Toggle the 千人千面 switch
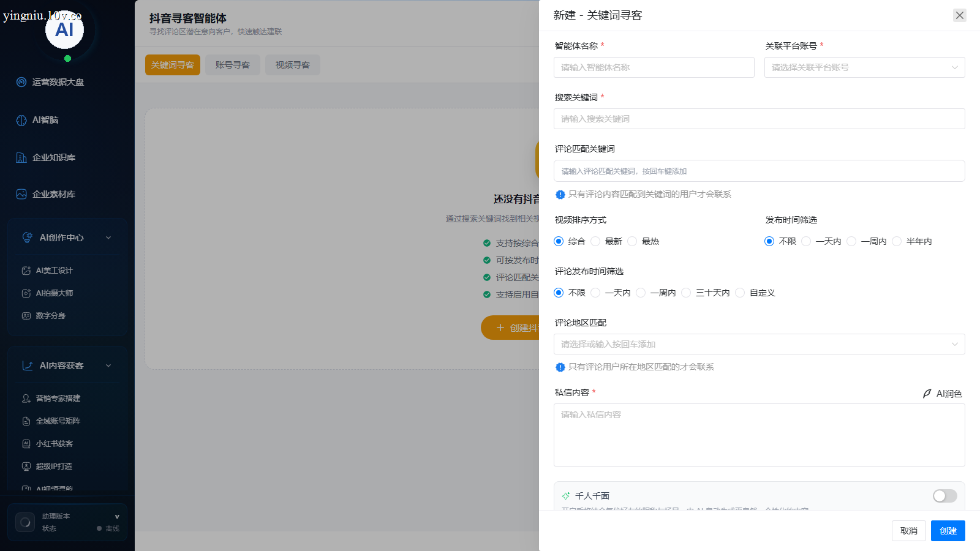980x551 pixels. pos(945,496)
